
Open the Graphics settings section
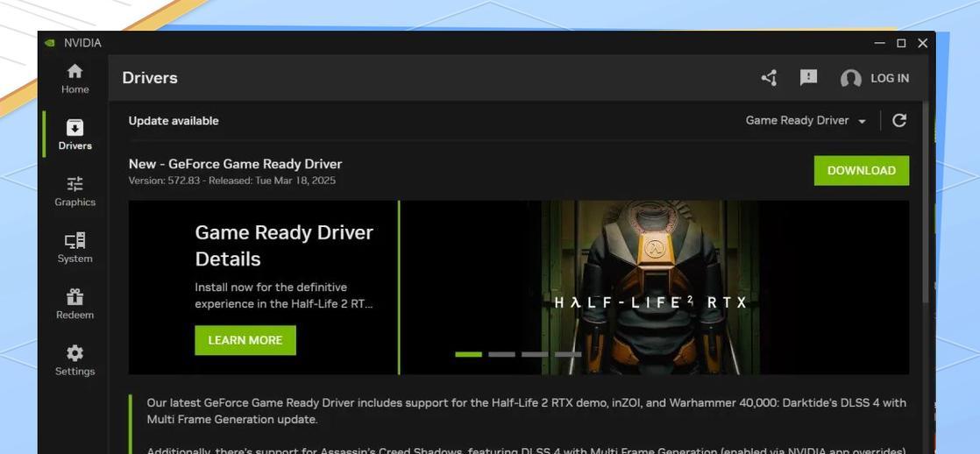(75, 191)
